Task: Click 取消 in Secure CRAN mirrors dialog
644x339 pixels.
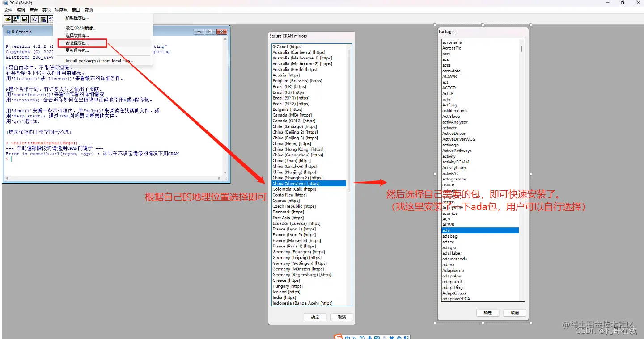Action: pos(342,317)
